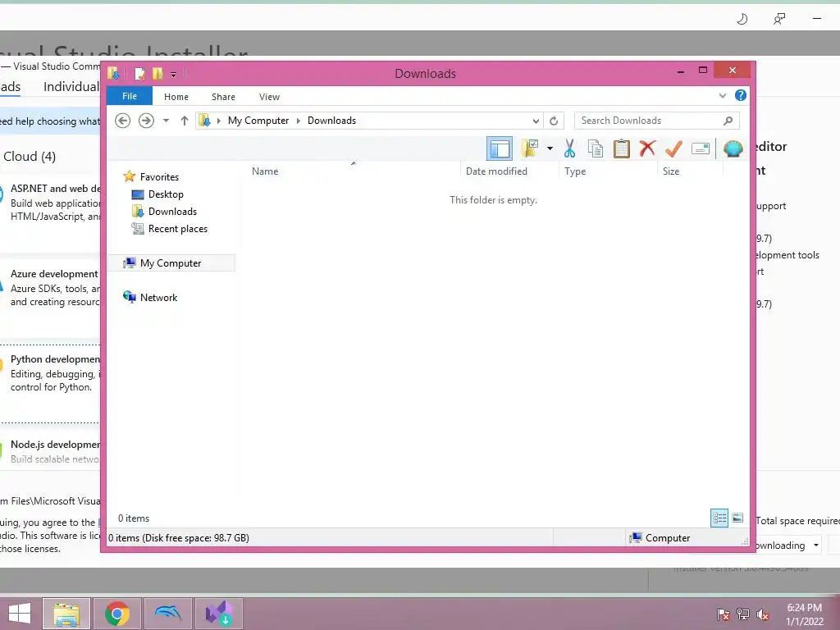Go back with the Back arrow

[x=123, y=121]
